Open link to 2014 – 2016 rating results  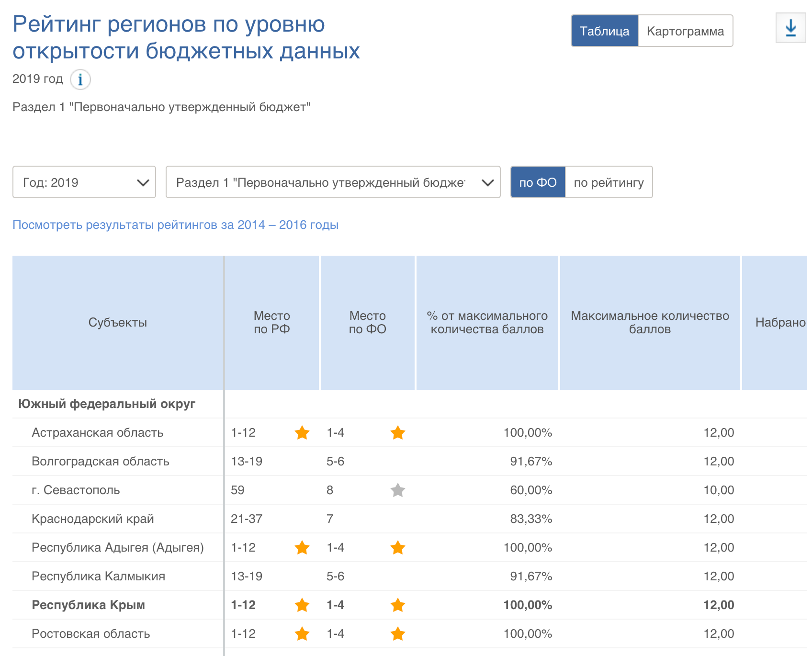[175, 225]
